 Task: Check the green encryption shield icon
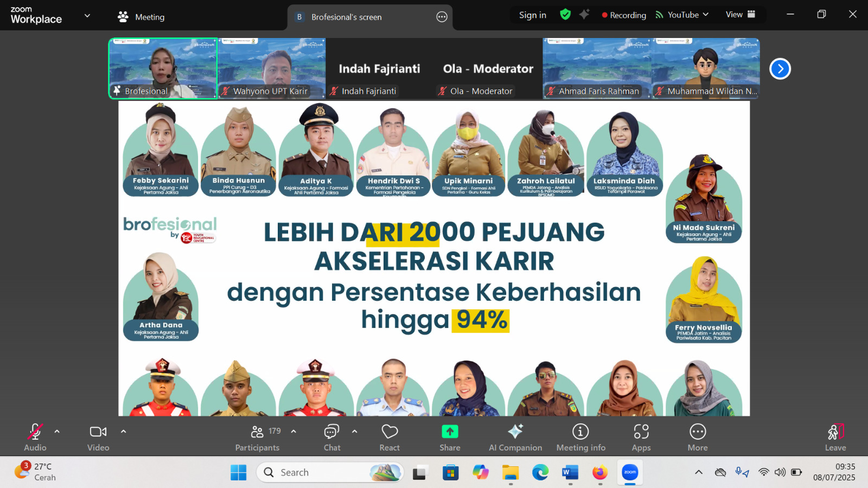pyautogui.click(x=565, y=15)
